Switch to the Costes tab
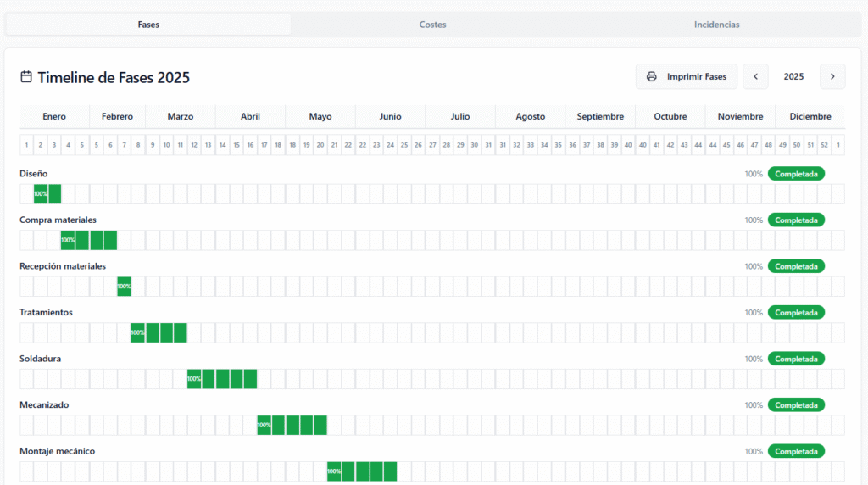 [x=432, y=25]
